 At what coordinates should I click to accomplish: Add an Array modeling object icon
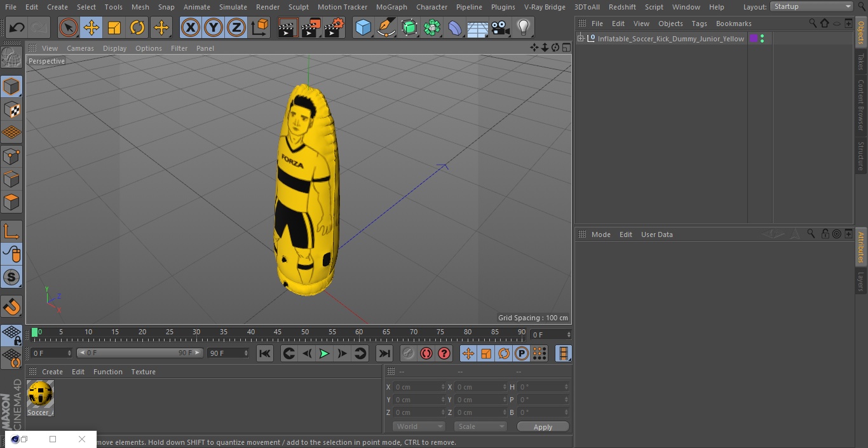[x=432, y=28]
